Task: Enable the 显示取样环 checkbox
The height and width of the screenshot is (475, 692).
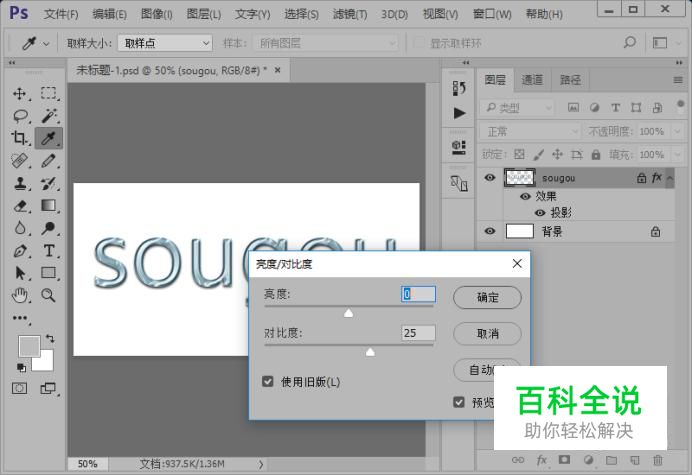Action: tap(418, 43)
